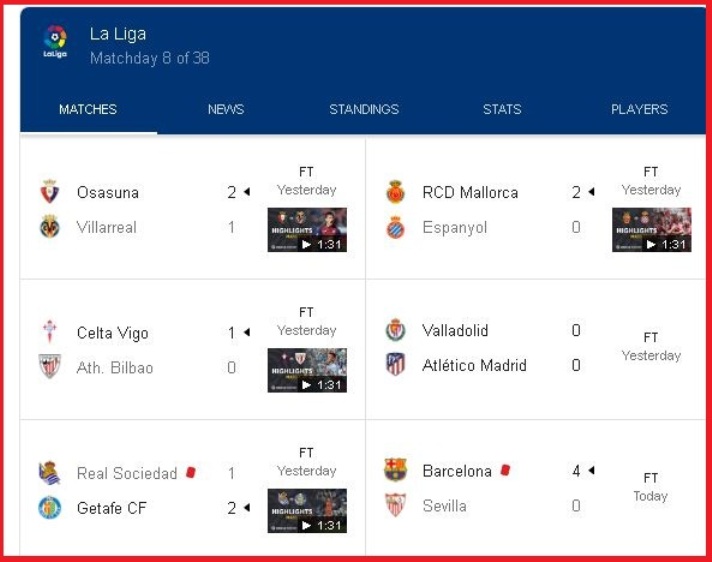The width and height of the screenshot is (712, 562).
Task: Click the Villarreal club crest
Action: 49,227
